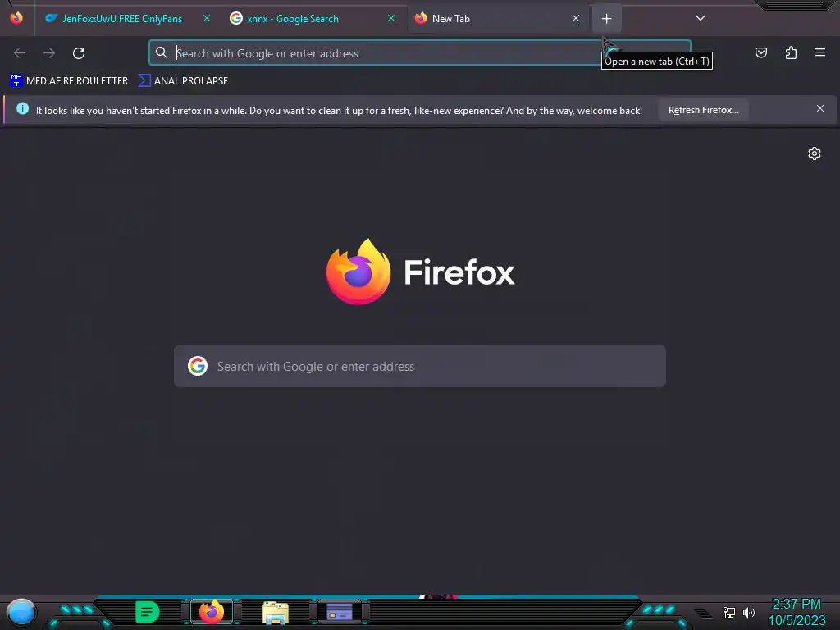Open the purple window app in taskbar
The image size is (840, 630).
tap(340, 612)
